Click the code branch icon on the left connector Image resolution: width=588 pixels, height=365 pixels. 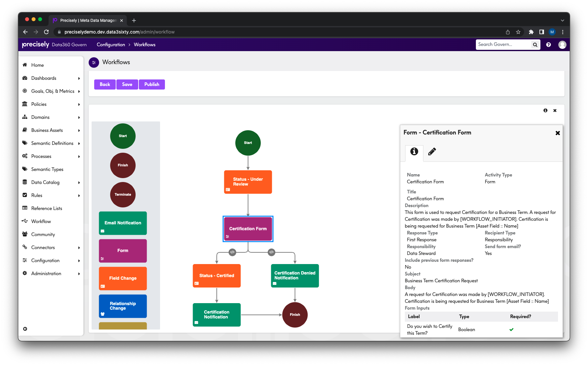tap(232, 252)
